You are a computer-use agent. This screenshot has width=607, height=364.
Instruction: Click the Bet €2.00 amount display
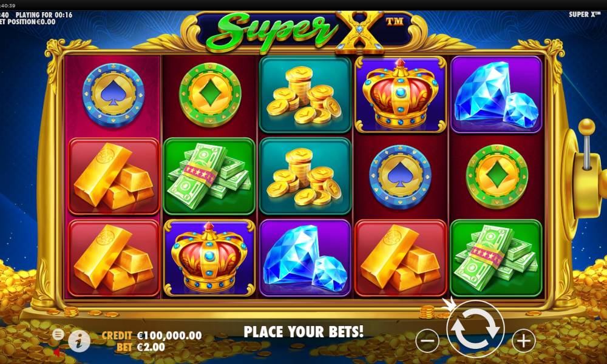click(141, 347)
